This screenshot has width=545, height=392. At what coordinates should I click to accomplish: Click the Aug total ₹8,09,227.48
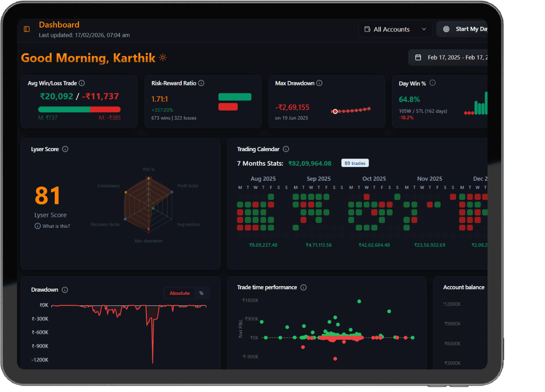pyautogui.click(x=263, y=245)
